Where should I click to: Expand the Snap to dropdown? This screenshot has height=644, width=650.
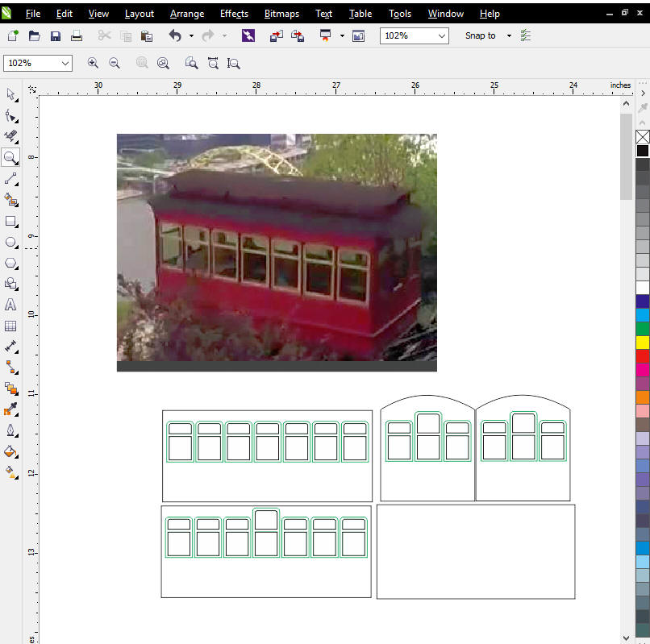click(509, 36)
